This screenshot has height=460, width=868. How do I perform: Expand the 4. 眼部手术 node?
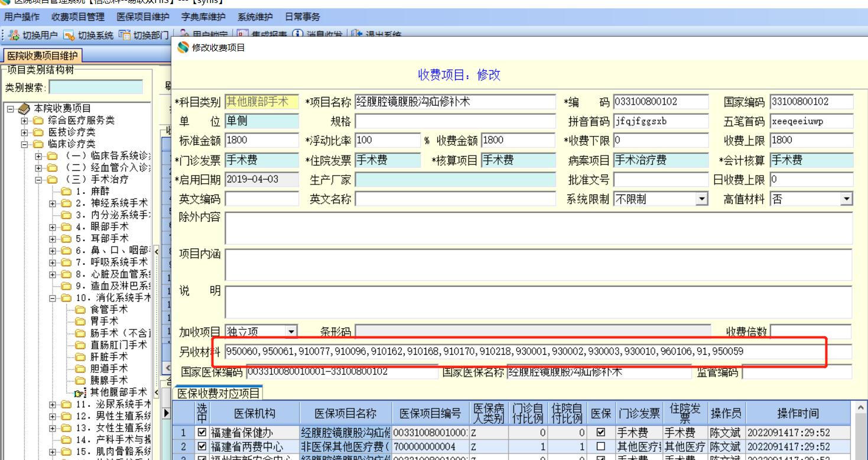pos(53,227)
